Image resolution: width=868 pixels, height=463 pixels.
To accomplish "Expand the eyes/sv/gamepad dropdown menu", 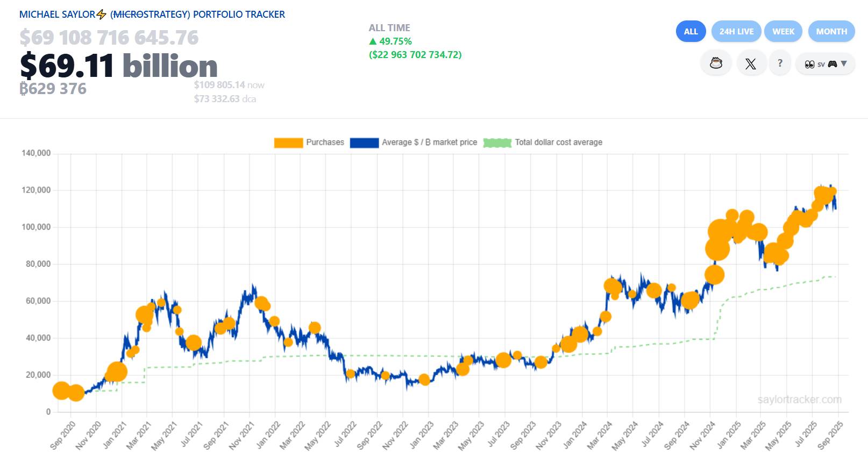I will point(826,63).
